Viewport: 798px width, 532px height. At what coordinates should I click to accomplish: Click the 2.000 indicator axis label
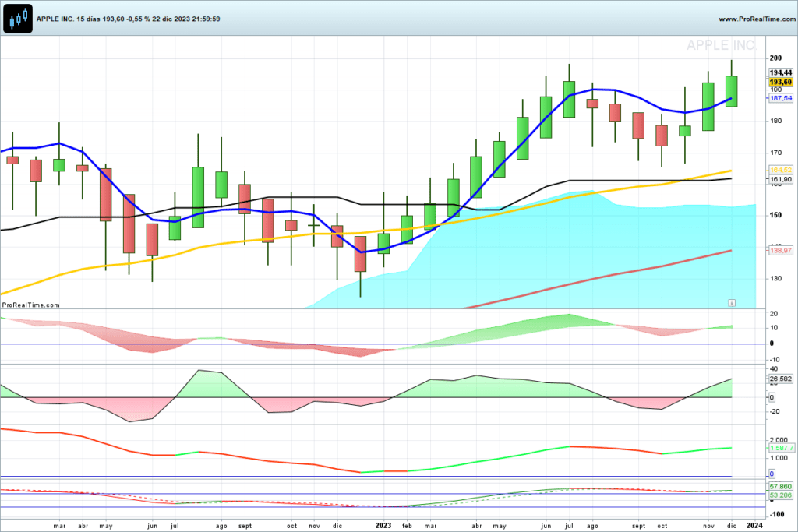pyautogui.click(x=779, y=440)
